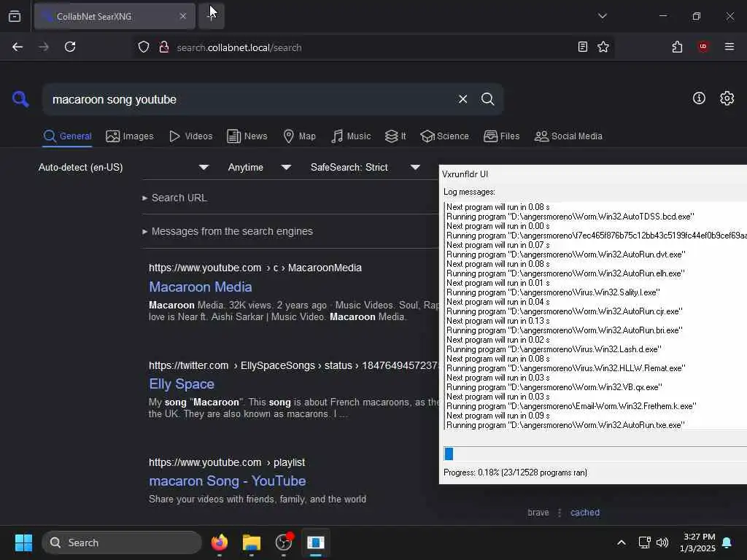Viewport: 747px width, 560px height.
Task: Open tracking protection shield icon
Action: point(144,47)
